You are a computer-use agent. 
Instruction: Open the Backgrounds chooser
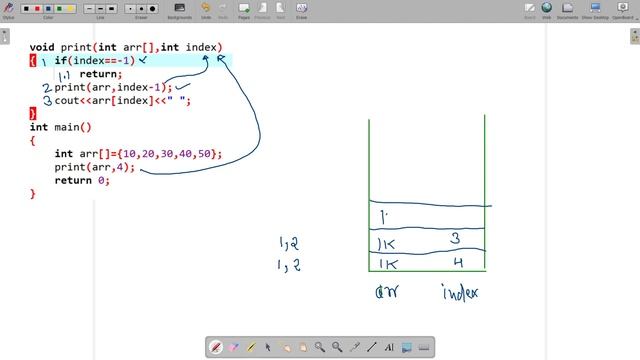(180, 10)
